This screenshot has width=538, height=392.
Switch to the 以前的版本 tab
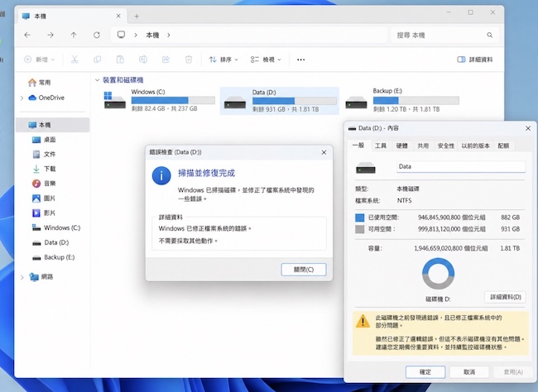coord(476,146)
